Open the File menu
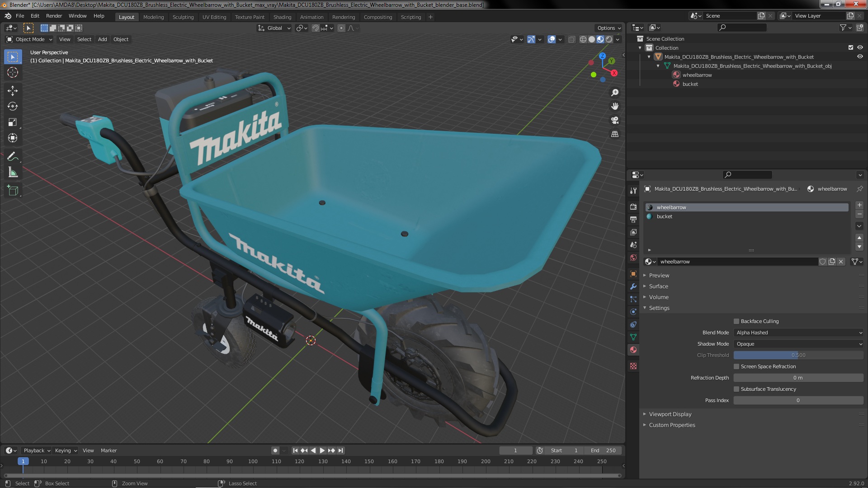Screen dimensions: 868x488 pyautogui.click(x=20, y=16)
